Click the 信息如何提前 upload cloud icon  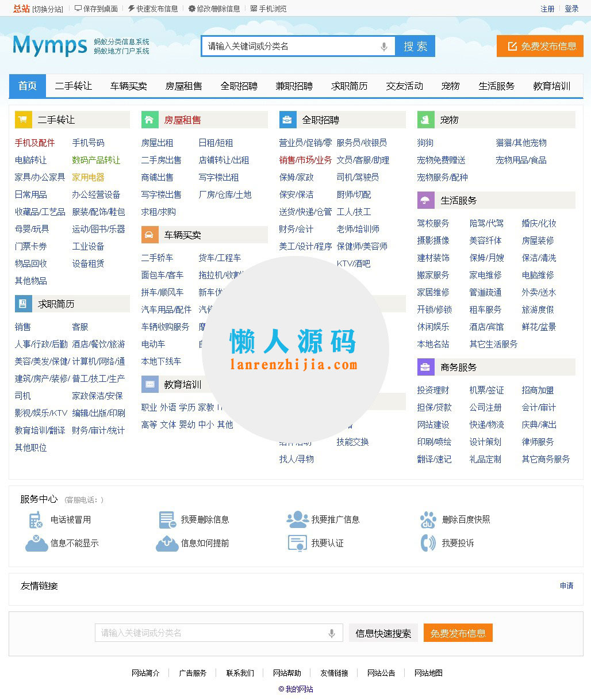(166, 542)
